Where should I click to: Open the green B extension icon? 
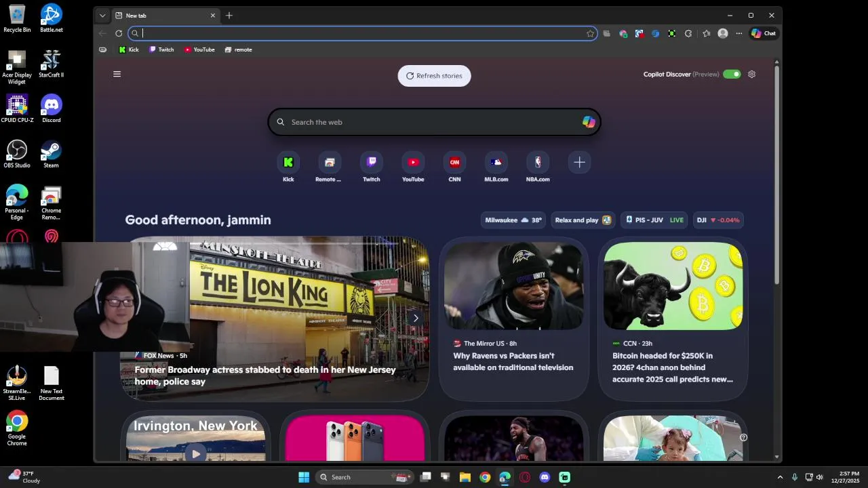[x=672, y=33]
